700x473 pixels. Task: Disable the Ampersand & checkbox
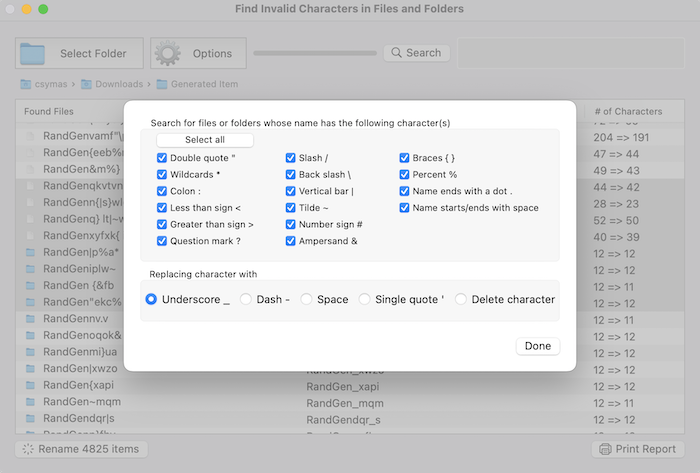point(291,241)
